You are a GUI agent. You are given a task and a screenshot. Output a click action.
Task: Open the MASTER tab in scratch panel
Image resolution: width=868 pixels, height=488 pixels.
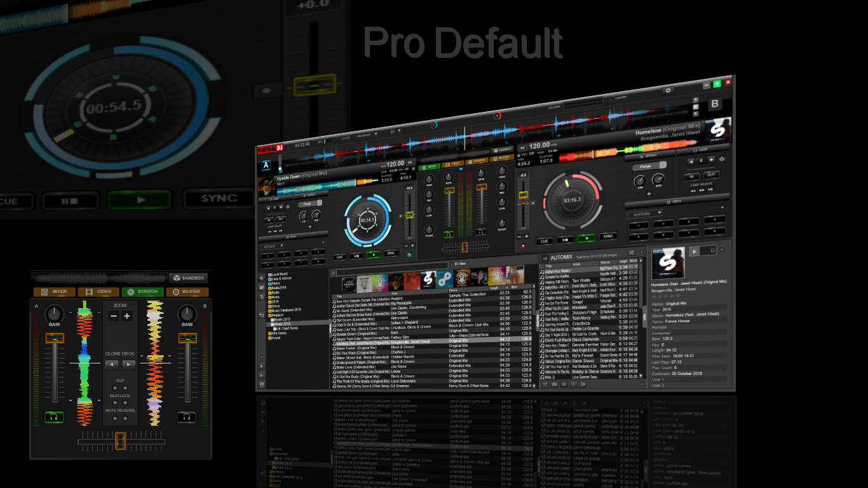coord(187,292)
